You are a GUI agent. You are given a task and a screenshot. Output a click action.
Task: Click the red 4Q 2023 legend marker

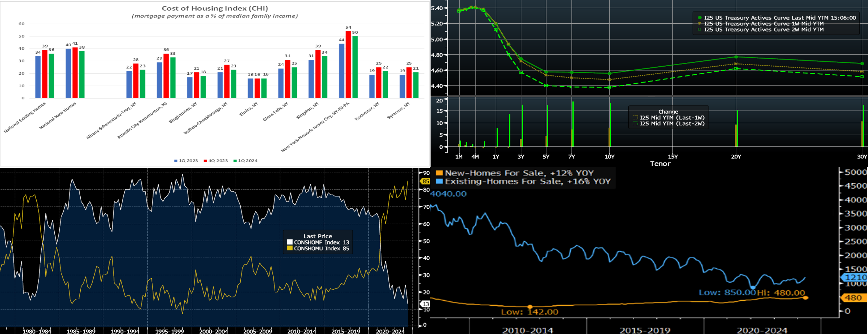[205, 161]
